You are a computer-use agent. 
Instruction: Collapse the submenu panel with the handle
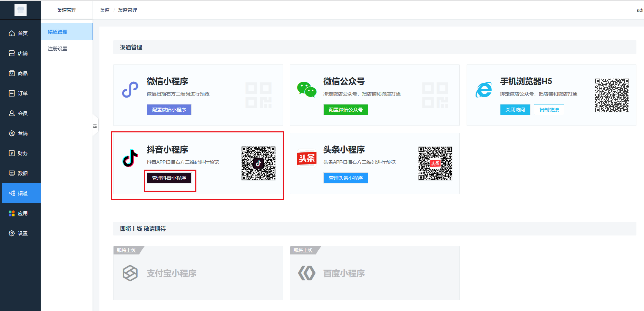click(x=95, y=126)
